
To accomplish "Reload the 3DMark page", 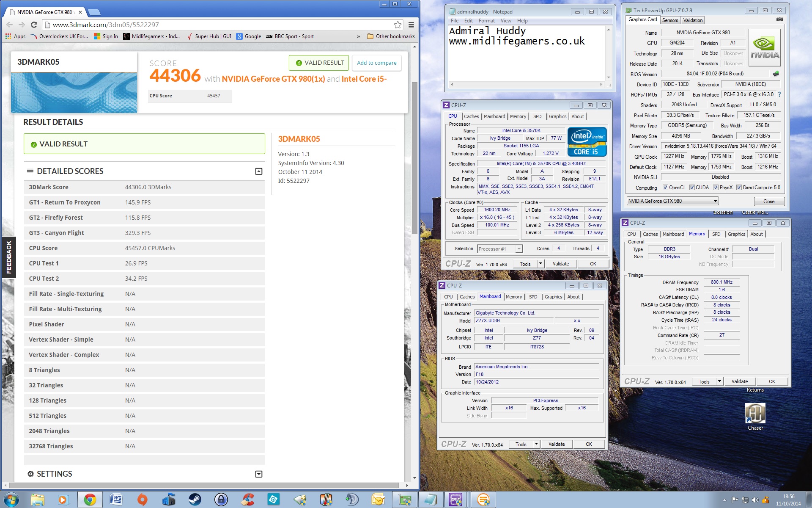I will point(34,25).
